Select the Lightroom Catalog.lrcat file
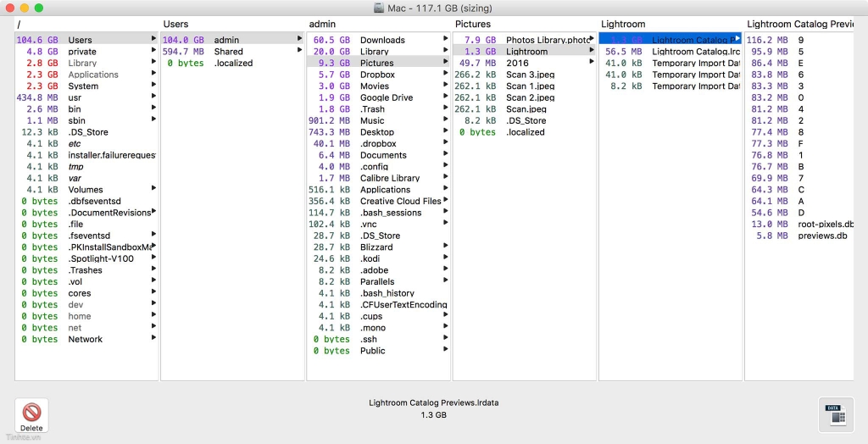This screenshot has height=444, width=868. pyautogui.click(x=670, y=52)
